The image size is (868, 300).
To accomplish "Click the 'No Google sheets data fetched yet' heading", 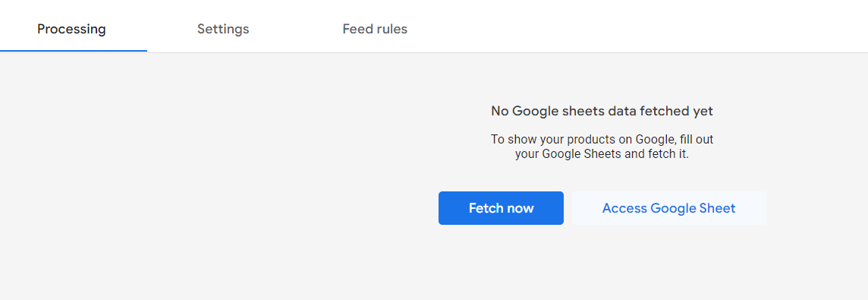I will [602, 111].
